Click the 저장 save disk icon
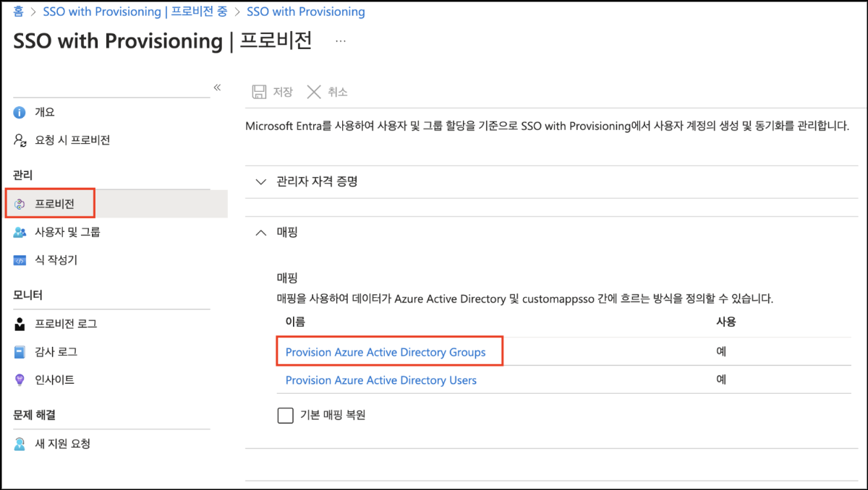The width and height of the screenshot is (868, 490). pyautogui.click(x=258, y=92)
